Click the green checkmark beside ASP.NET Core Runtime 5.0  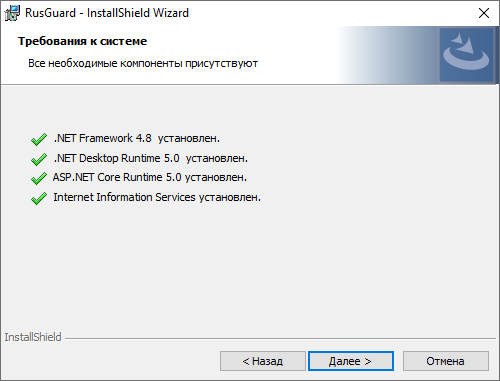(39, 178)
